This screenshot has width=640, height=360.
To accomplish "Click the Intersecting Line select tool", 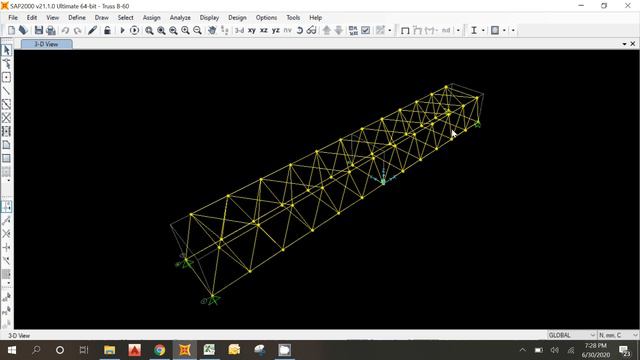I will click(7, 233).
